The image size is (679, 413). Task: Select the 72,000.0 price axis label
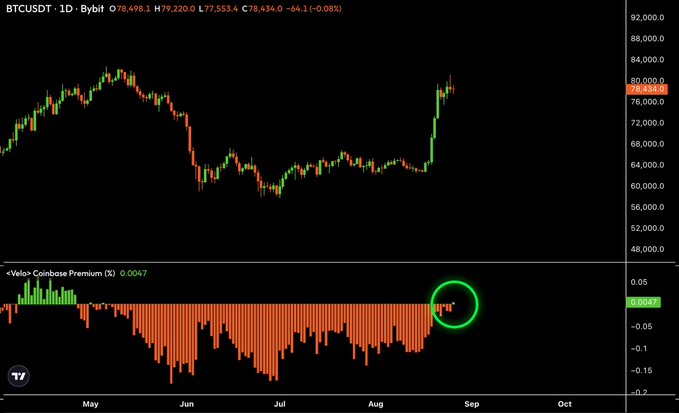click(647, 123)
